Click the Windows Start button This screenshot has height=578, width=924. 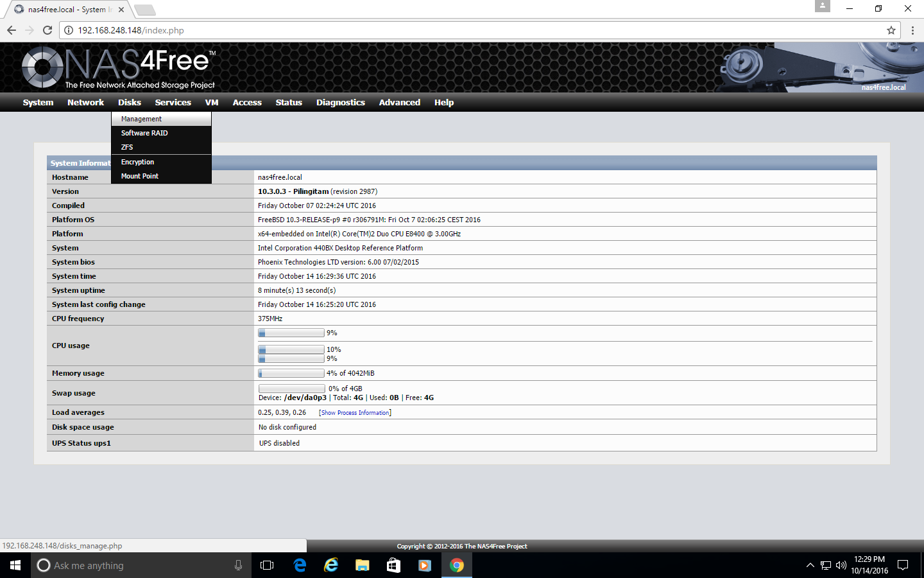coord(15,565)
